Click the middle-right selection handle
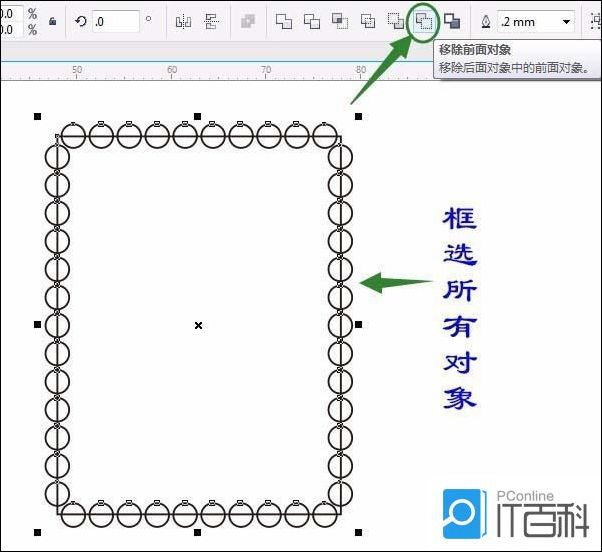 tap(358, 325)
